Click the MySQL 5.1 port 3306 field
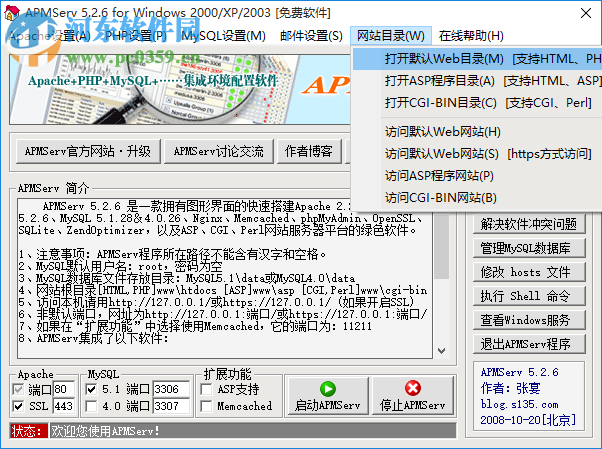Viewport: 602px width, 449px height. [x=171, y=389]
